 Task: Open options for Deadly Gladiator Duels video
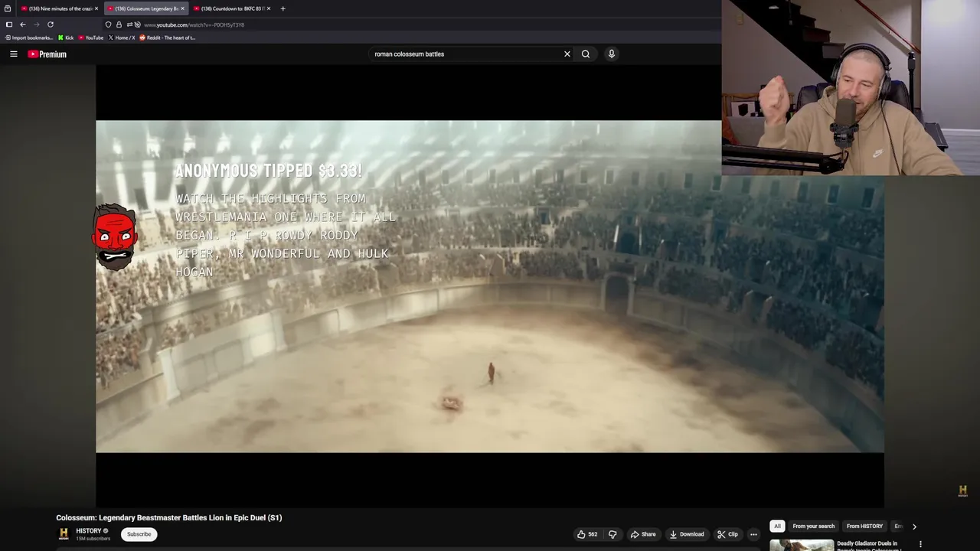[x=920, y=544]
